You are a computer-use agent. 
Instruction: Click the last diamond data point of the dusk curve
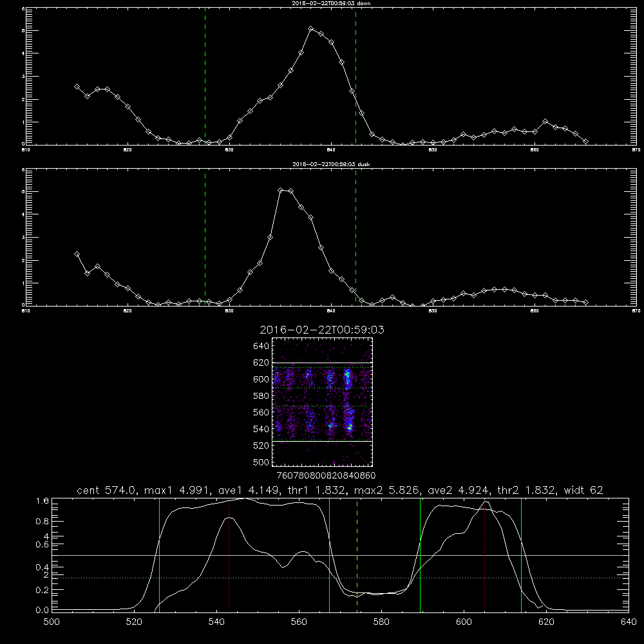tap(585, 302)
